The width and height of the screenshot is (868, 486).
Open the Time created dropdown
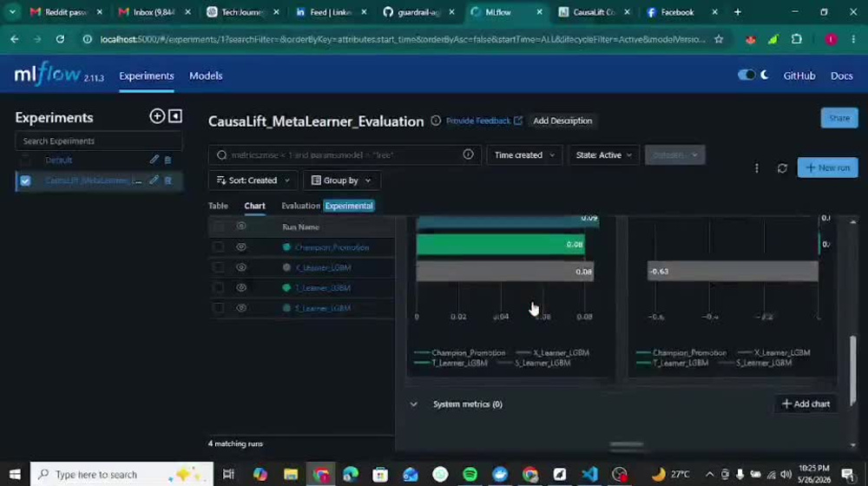(x=524, y=155)
